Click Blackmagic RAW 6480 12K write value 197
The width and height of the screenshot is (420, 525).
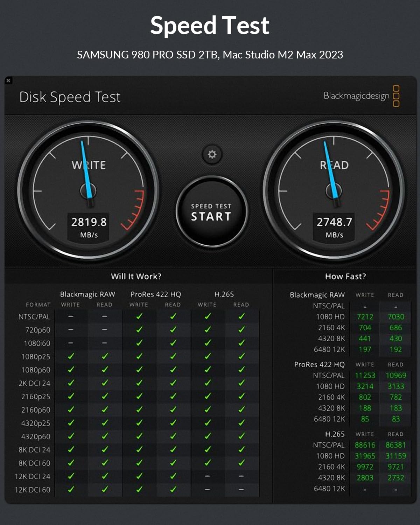365,349
